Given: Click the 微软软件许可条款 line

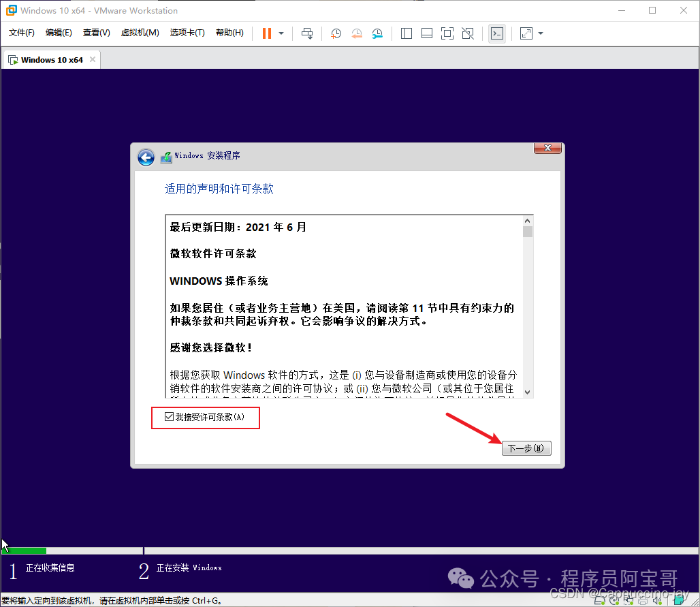Looking at the screenshot, I should (x=213, y=253).
